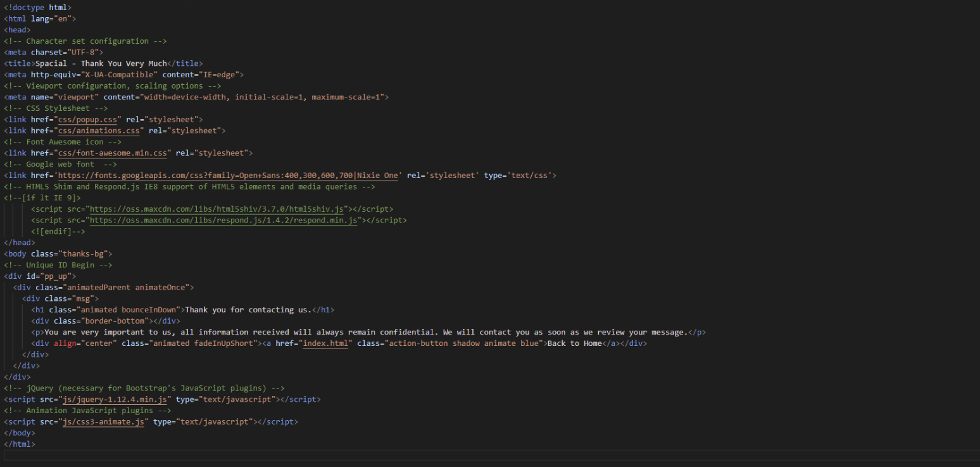Click the 'Animation JavaScript plugins' comment
The image size is (980, 467).
click(87, 411)
